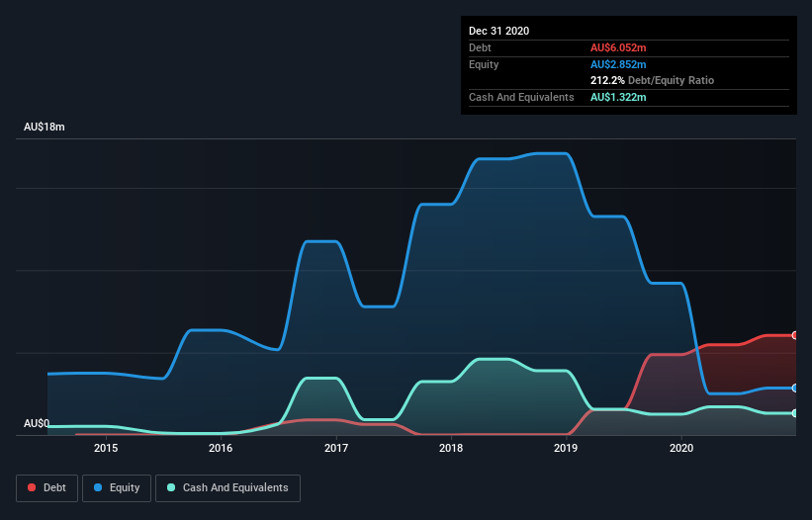The width and height of the screenshot is (812, 520).
Task: Click the red Debt legend dot
Action: tap(32, 487)
